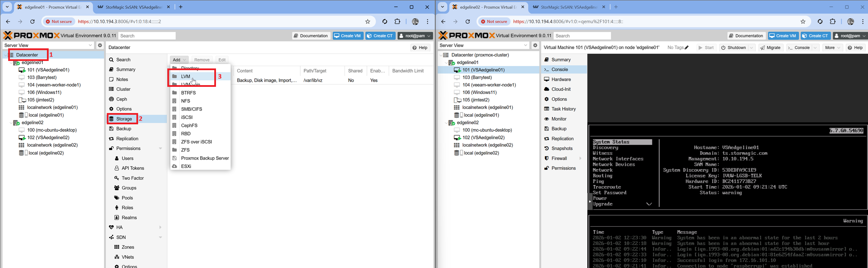
Task: Select 102 (VSAedgeline02) in the right window tree
Action: (483, 138)
